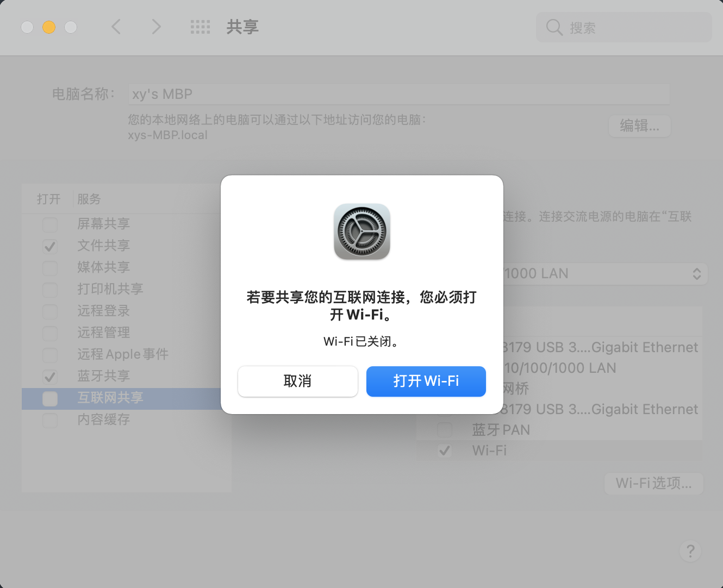The height and width of the screenshot is (588, 723).
Task: Click the 打开 column header
Action: [48, 199]
